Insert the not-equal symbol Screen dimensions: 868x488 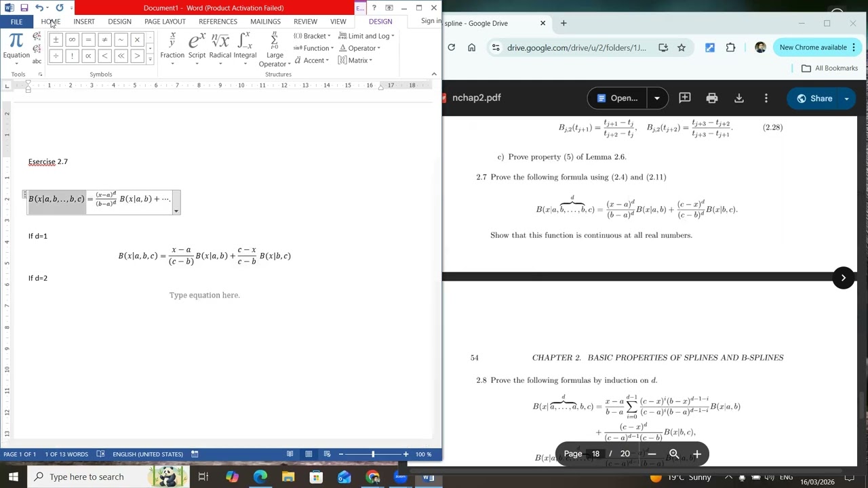[x=104, y=40]
